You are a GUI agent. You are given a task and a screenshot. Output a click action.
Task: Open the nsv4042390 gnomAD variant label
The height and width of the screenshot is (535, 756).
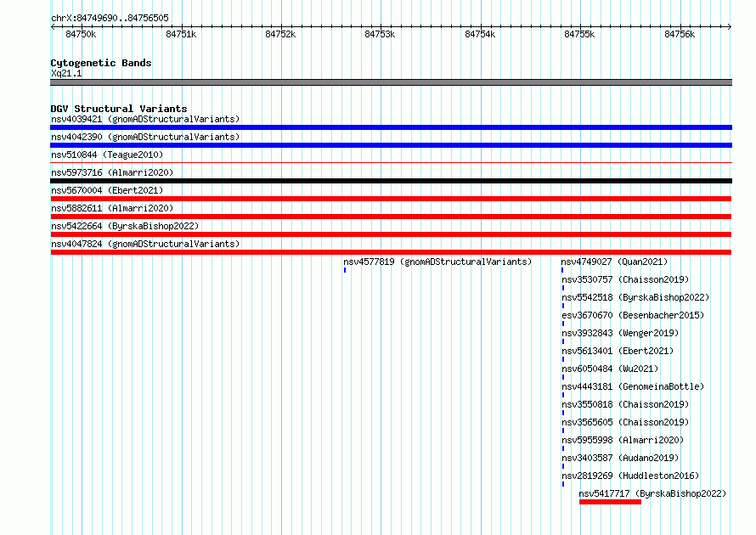tap(145, 137)
